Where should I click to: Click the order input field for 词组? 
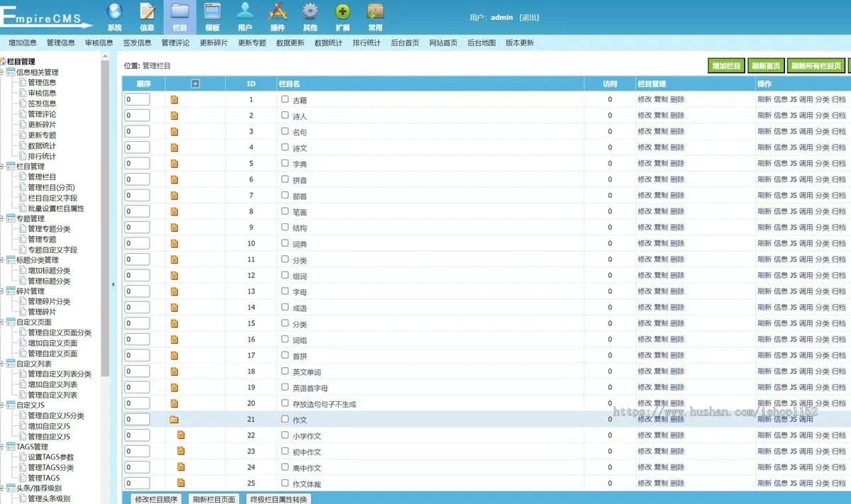tap(138, 340)
